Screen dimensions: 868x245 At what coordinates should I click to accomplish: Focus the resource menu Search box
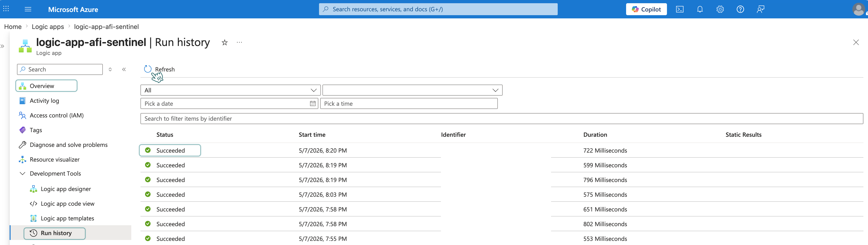pos(60,69)
